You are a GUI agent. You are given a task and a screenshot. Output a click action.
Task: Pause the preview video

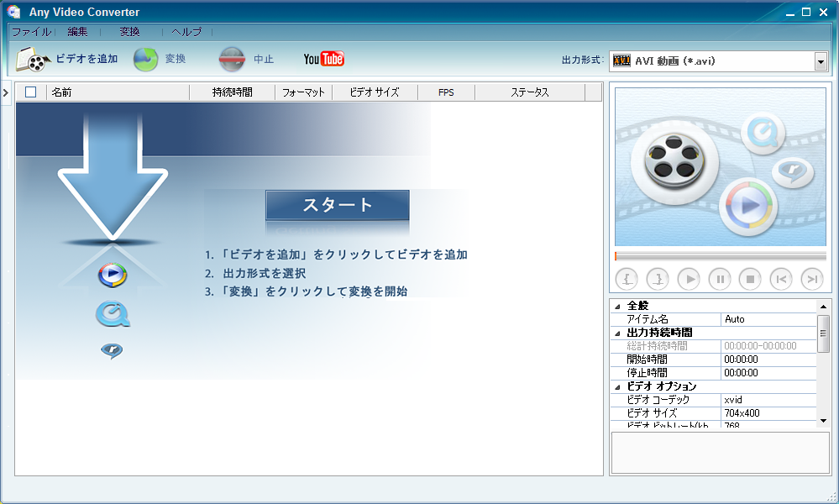[x=720, y=279]
